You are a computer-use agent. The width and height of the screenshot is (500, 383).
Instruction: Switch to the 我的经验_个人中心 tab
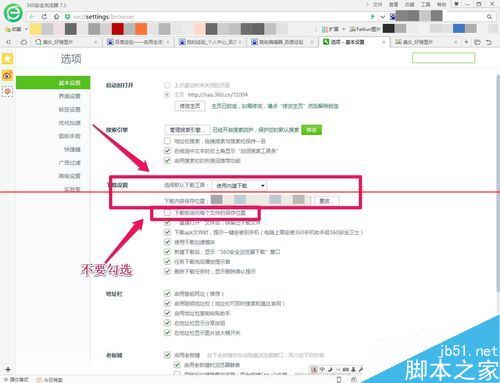(210, 42)
